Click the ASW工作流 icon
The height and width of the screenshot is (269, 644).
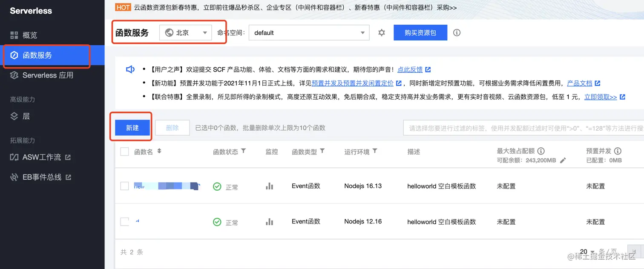coord(14,157)
